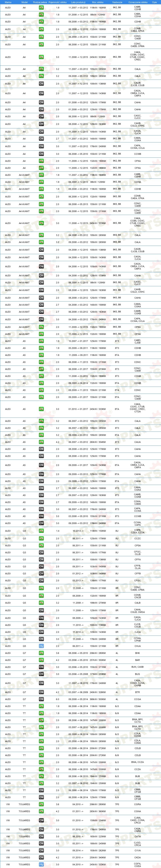Click the petrol icon in the Q5 CDNB, CNCB row
The height and width of the screenshot is (868, 161).
click(x=41, y=596)
